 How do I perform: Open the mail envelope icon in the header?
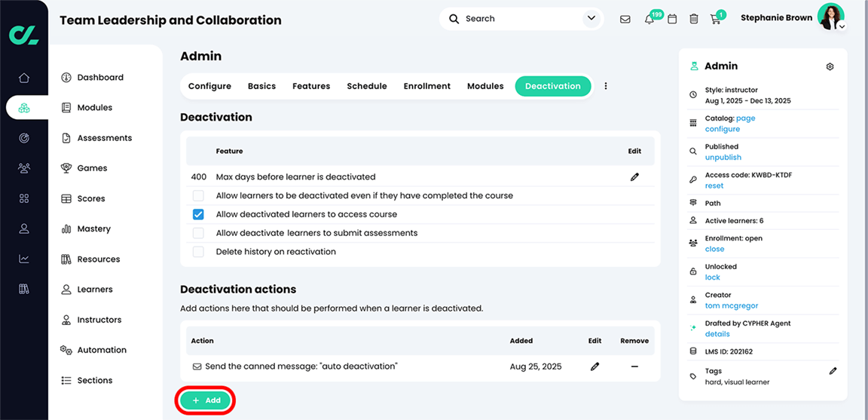pos(625,19)
